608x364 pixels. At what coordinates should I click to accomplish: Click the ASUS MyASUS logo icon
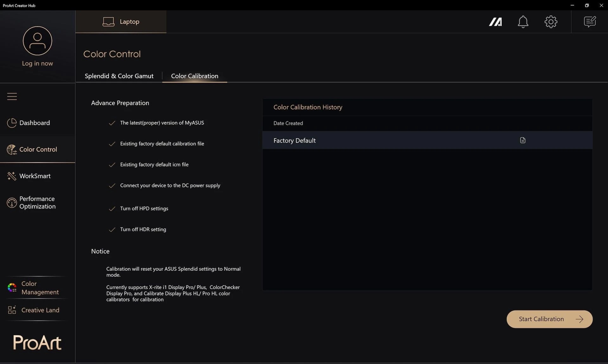pyautogui.click(x=495, y=22)
